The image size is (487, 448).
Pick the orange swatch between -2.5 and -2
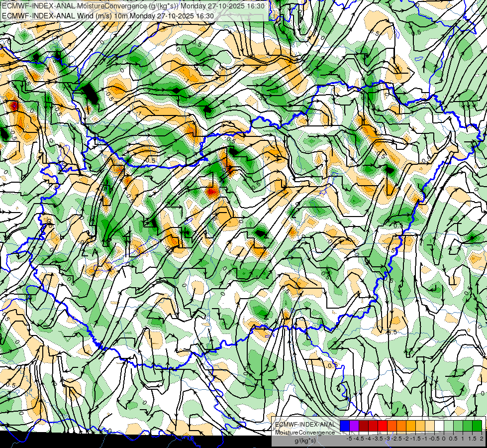coord(401,426)
